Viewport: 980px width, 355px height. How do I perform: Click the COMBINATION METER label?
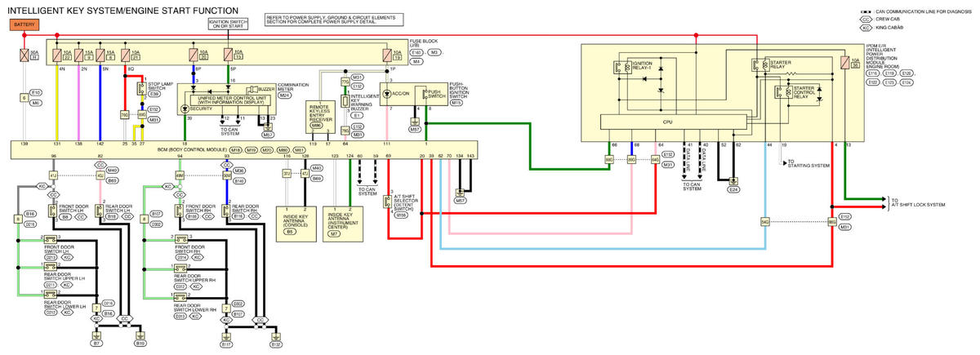coord(292,87)
